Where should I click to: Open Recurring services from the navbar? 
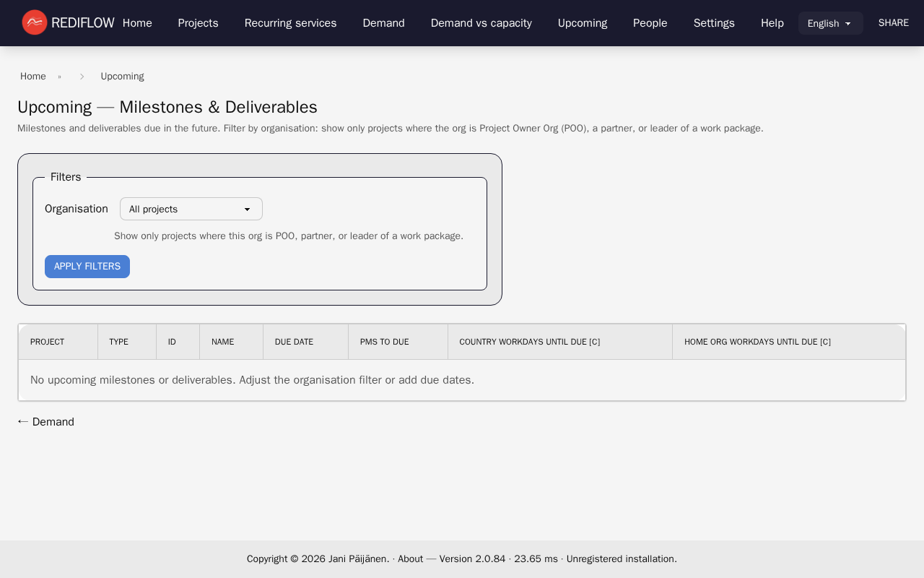[x=290, y=23]
